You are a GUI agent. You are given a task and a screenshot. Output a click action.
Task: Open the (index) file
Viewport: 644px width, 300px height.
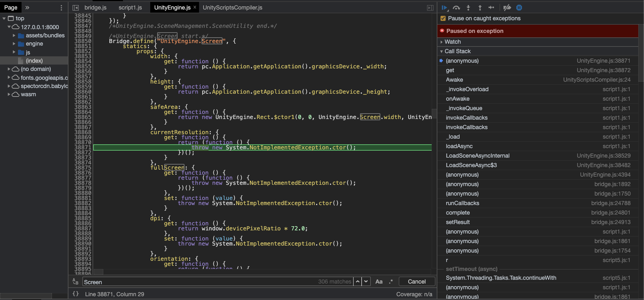tap(34, 60)
